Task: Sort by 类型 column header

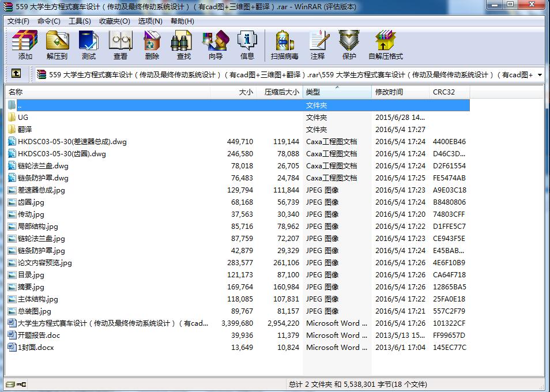Action: [337, 92]
